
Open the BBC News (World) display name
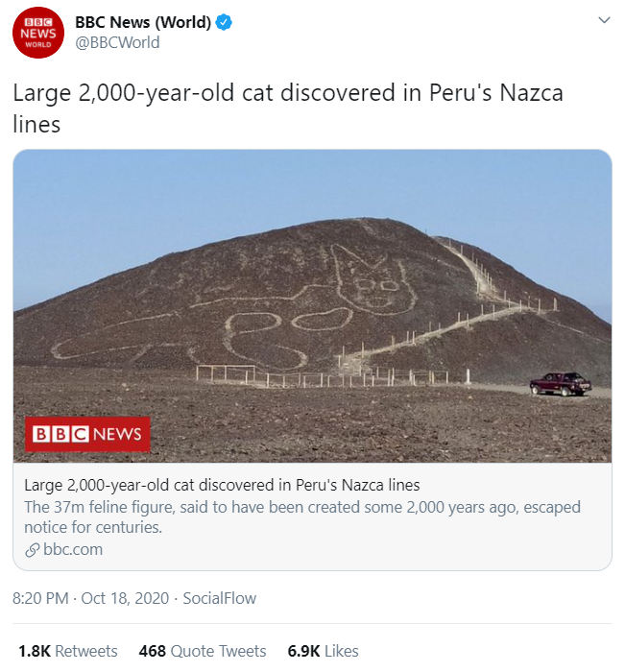pyautogui.click(x=143, y=22)
